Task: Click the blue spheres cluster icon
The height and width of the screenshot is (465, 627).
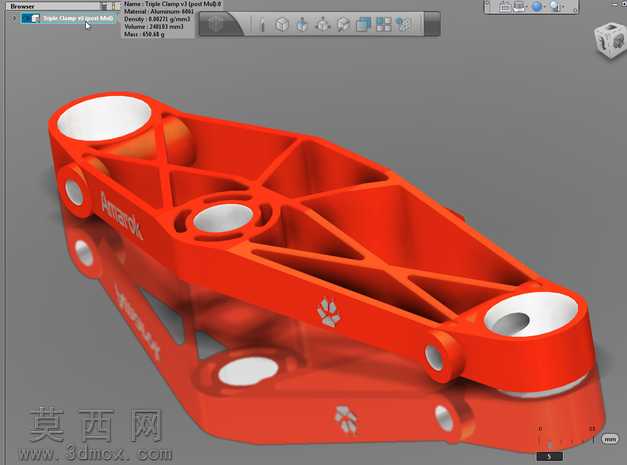Action: 403,25
